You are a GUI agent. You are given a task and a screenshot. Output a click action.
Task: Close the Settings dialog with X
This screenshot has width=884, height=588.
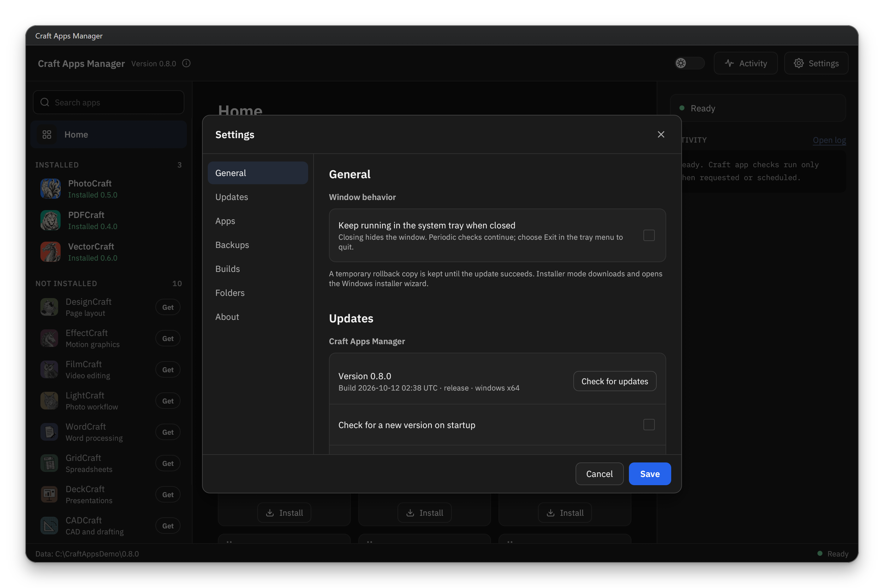pos(661,135)
